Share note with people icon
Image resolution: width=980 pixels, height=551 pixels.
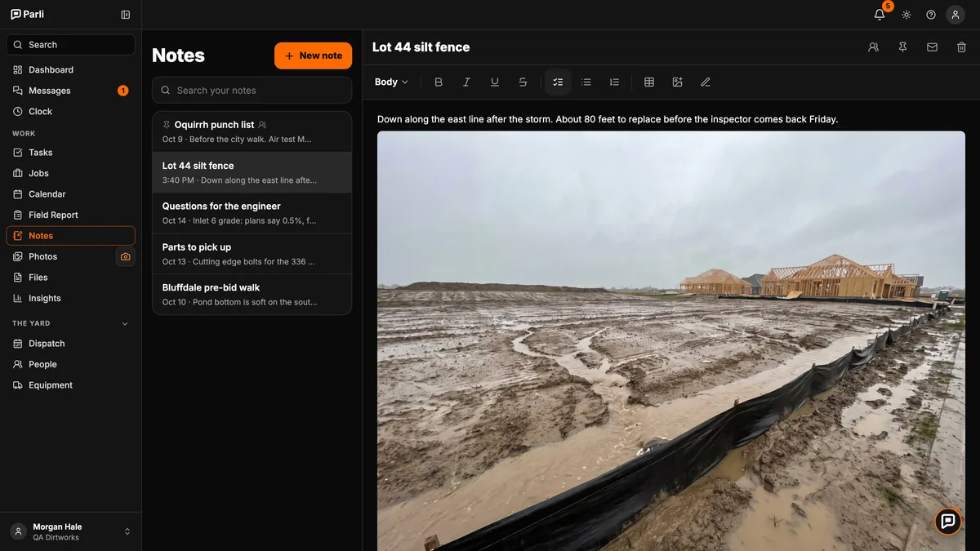[873, 47]
